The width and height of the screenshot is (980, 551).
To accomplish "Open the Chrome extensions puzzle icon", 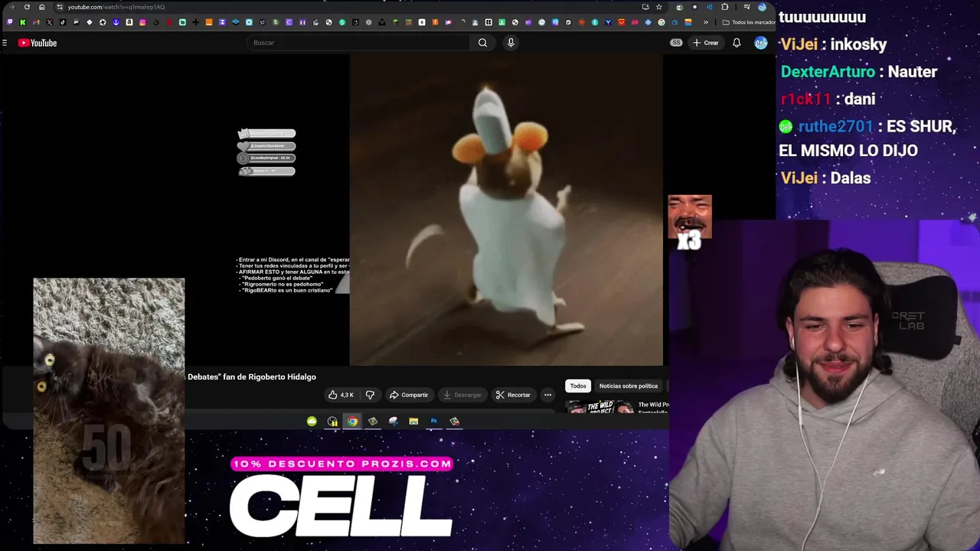I will (x=724, y=7).
